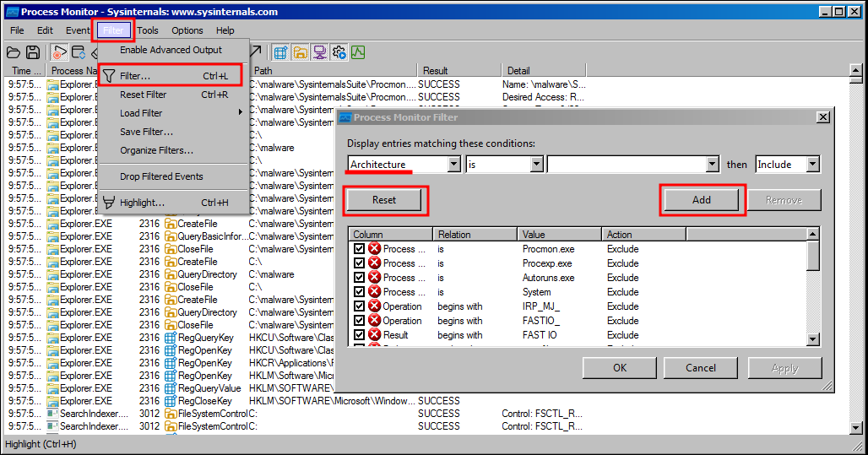868x455 pixels.
Task: Toggle Show Registry Activity toolbar icon
Action: 280,52
